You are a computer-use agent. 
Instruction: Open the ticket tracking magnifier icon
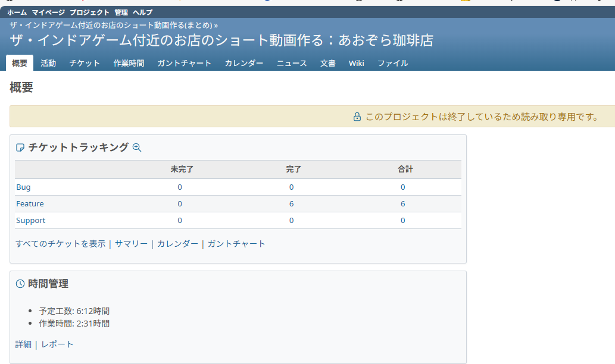[x=137, y=148]
